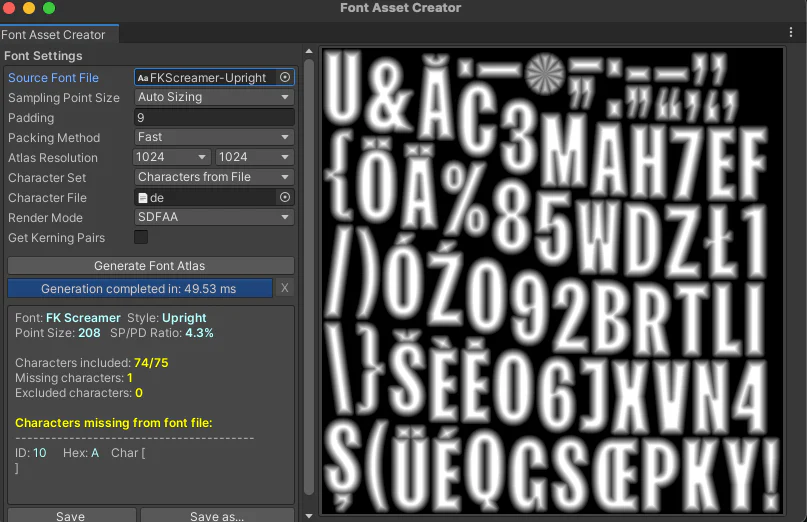Click the red close window button
Viewport: 807px width, 522px height.
pyautogui.click(x=8, y=8)
